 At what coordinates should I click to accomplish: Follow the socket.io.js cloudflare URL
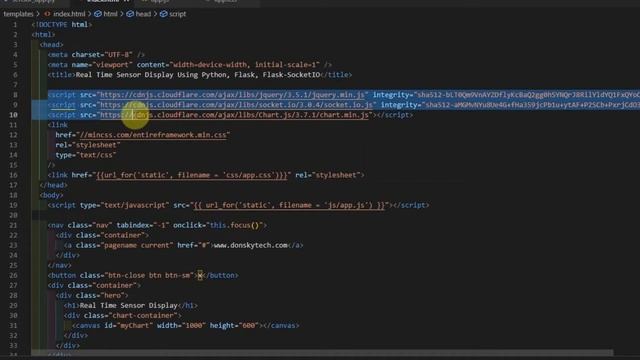(x=236, y=105)
